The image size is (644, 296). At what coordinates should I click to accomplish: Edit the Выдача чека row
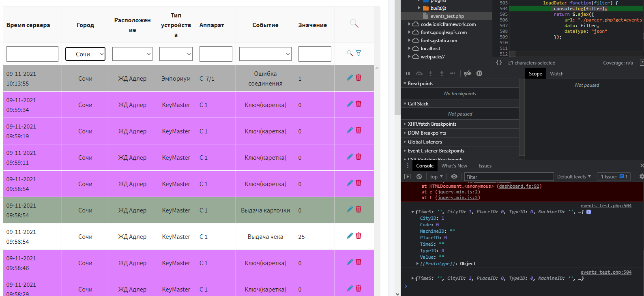350,236
